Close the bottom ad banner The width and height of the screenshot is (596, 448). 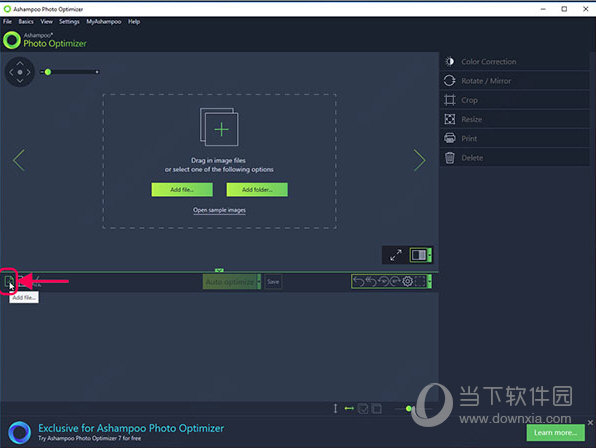coord(590,423)
